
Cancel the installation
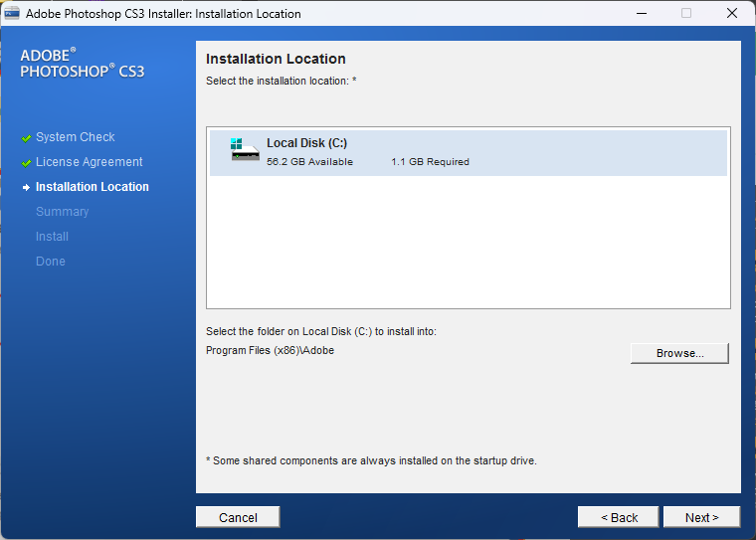(238, 517)
